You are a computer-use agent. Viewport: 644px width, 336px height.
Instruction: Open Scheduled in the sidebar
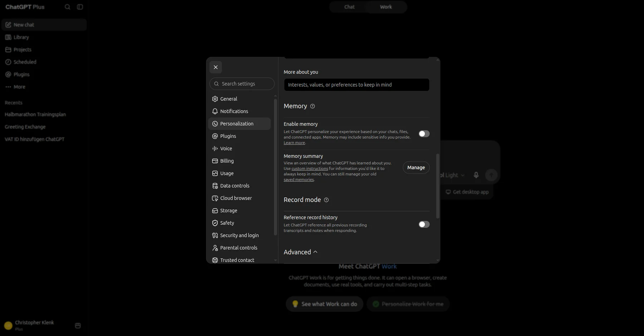point(44,62)
